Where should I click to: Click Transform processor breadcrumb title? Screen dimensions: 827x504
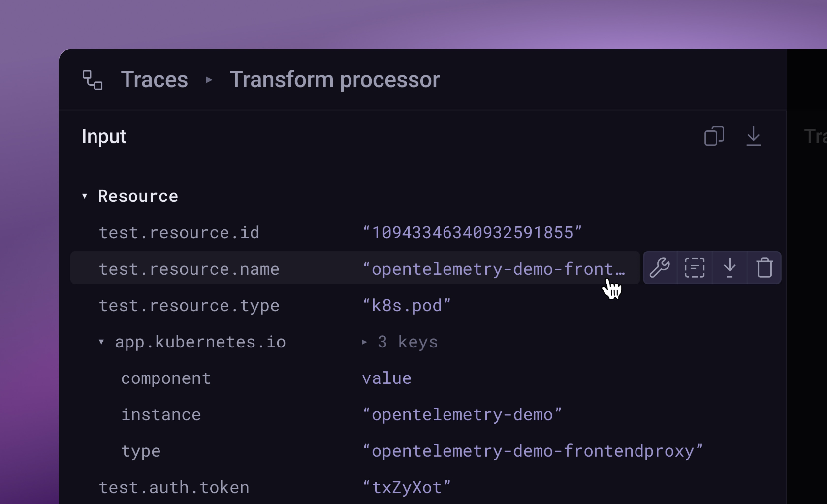tap(334, 80)
